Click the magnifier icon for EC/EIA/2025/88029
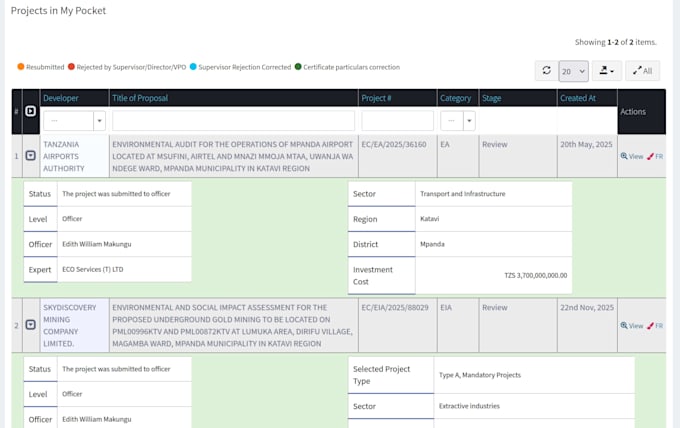Image resolution: width=680 pixels, height=428 pixels. tap(624, 325)
